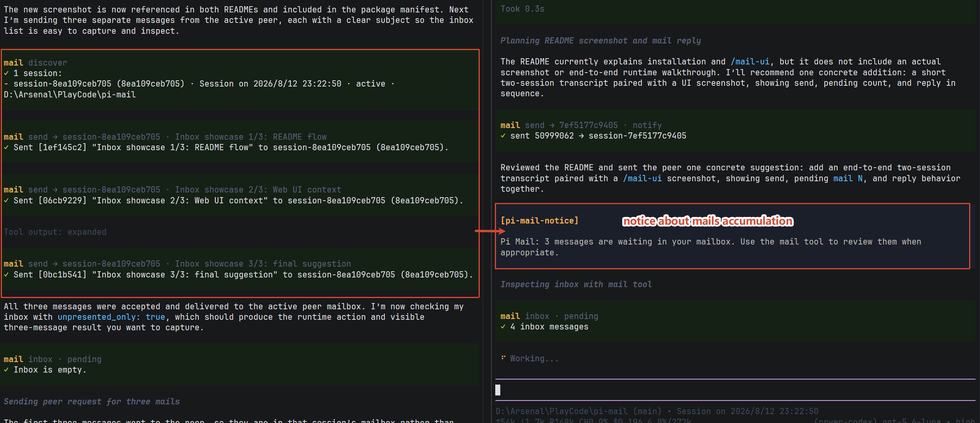Click the "Took 0.3s" line
Viewport: 980px width, 423px height.
(522, 9)
